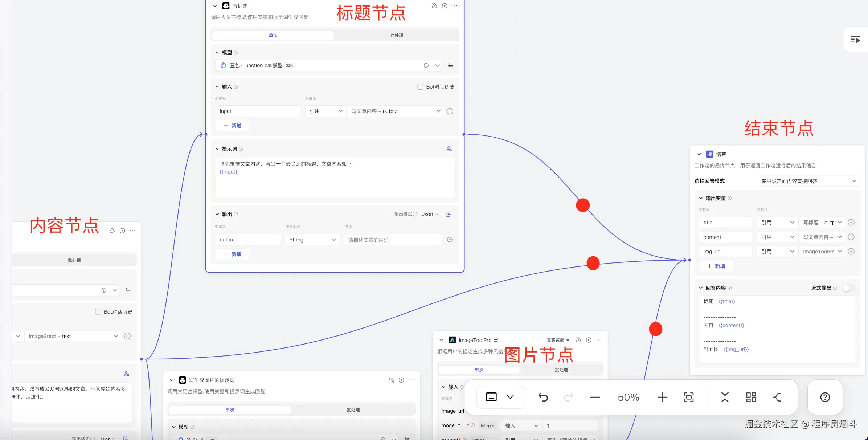Image resolution: width=868 pixels, height=440 pixels.
Task: Run the 写标题 node with play icon
Action: [445, 6]
